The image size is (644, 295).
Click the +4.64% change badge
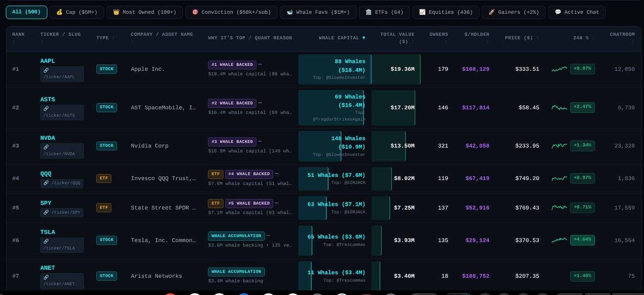click(583, 240)
